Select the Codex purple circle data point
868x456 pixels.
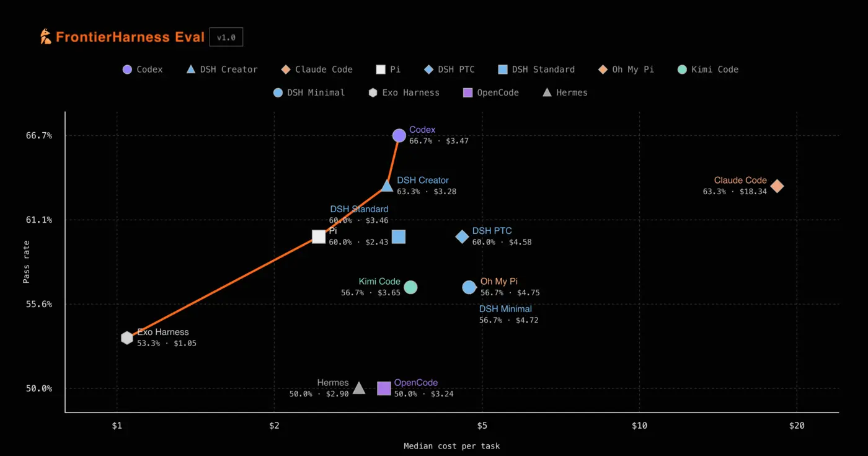(399, 135)
